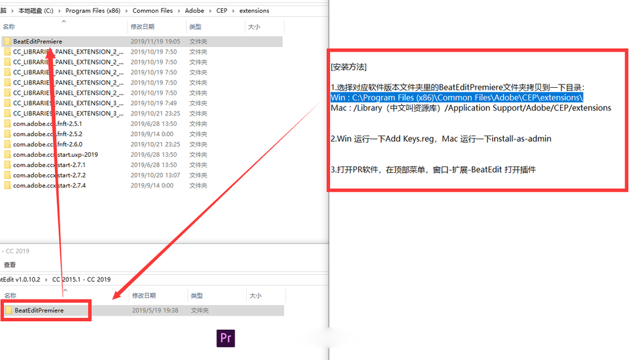Select the com.adobe fnft-2.6.0 folder name
This screenshot has width=644, height=360.
[48, 144]
